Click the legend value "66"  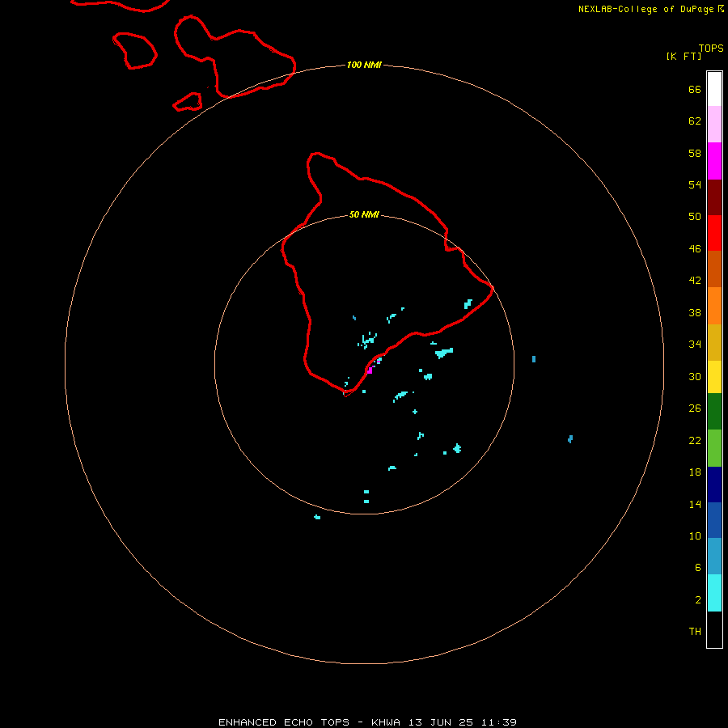pos(695,89)
